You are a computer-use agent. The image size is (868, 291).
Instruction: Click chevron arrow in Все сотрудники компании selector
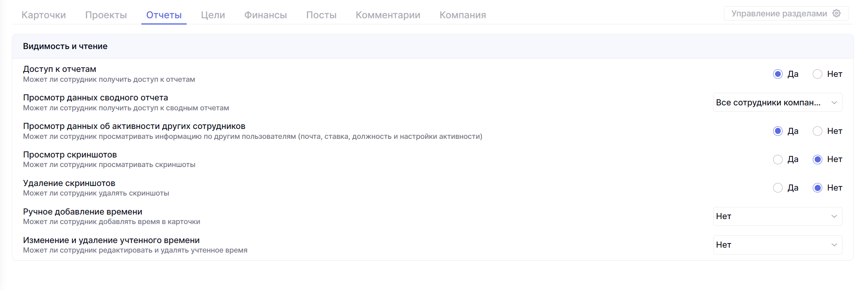point(834,103)
